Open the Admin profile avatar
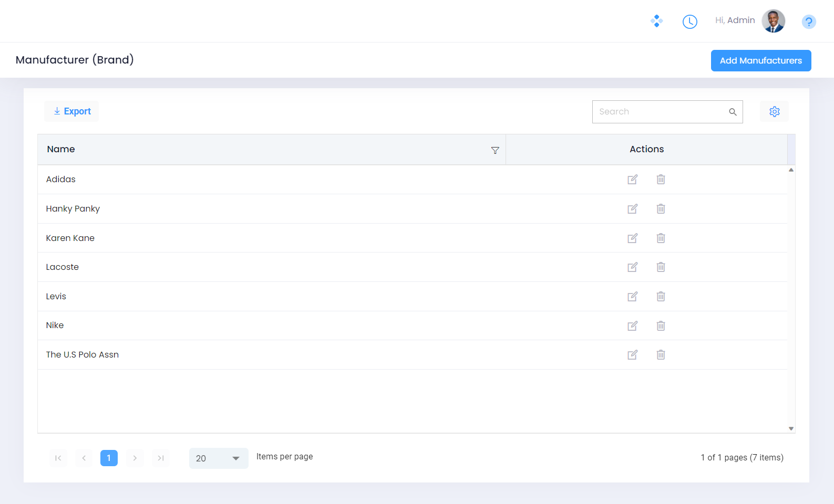 click(774, 21)
